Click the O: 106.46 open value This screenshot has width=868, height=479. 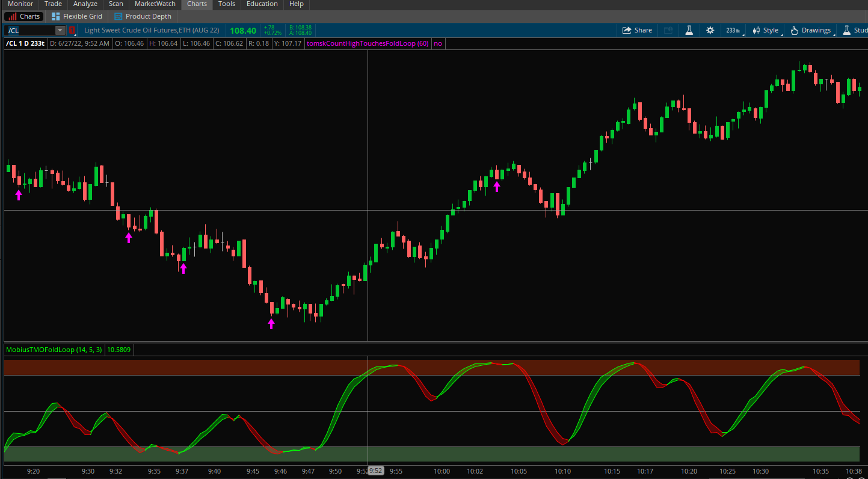pos(129,43)
